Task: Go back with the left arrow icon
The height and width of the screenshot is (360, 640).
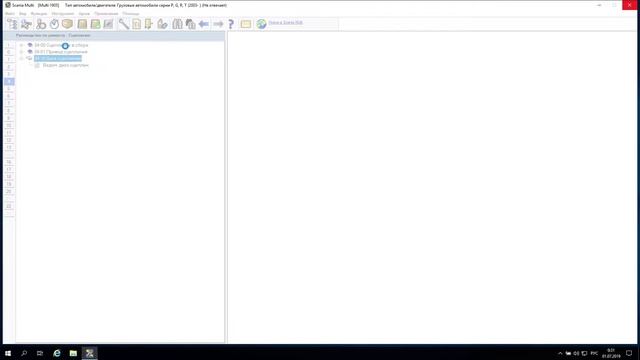Action: point(204,24)
